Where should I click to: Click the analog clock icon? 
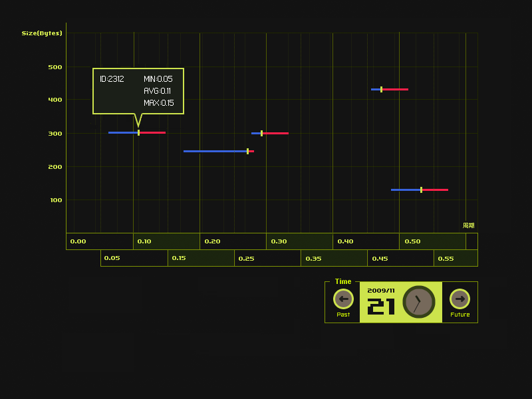point(419,302)
